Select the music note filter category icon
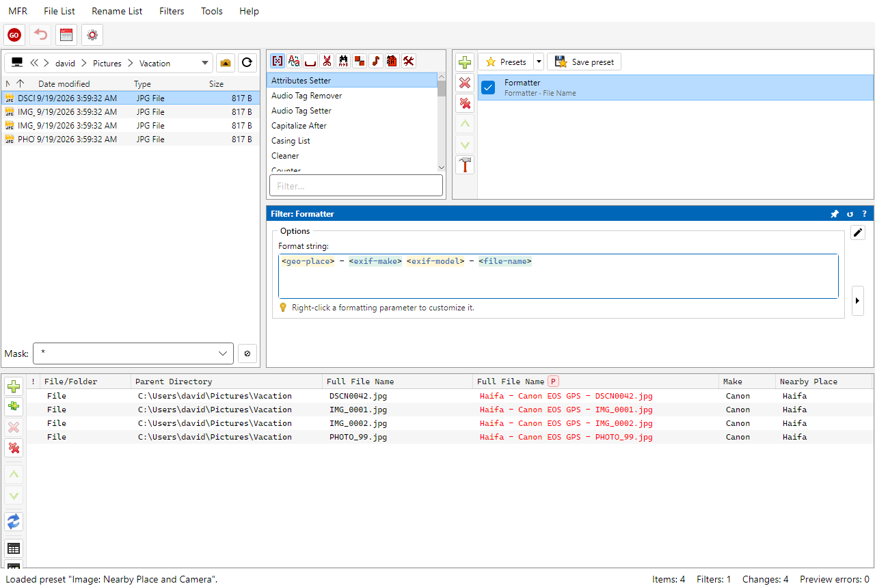 [x=376, y=61]
